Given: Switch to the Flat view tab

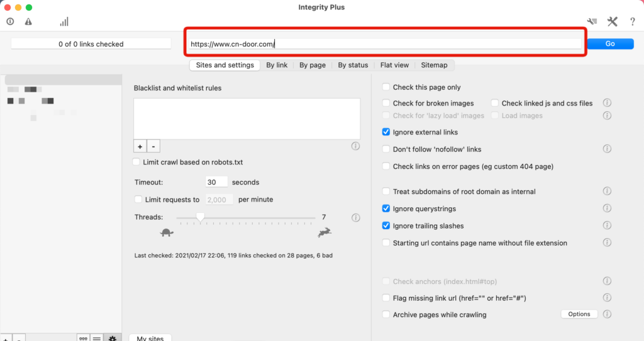Looking at the screenshot, I should [x=394, y=65].
